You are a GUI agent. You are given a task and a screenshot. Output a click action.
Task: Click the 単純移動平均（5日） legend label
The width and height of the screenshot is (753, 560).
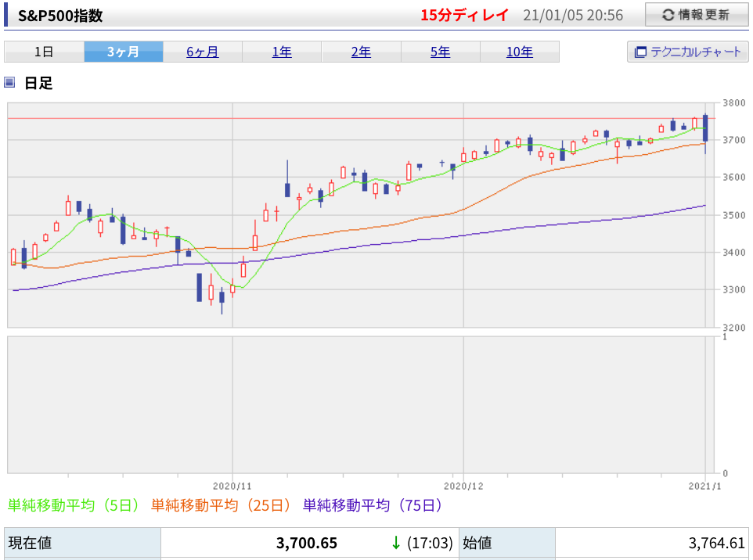coord(74,505)
